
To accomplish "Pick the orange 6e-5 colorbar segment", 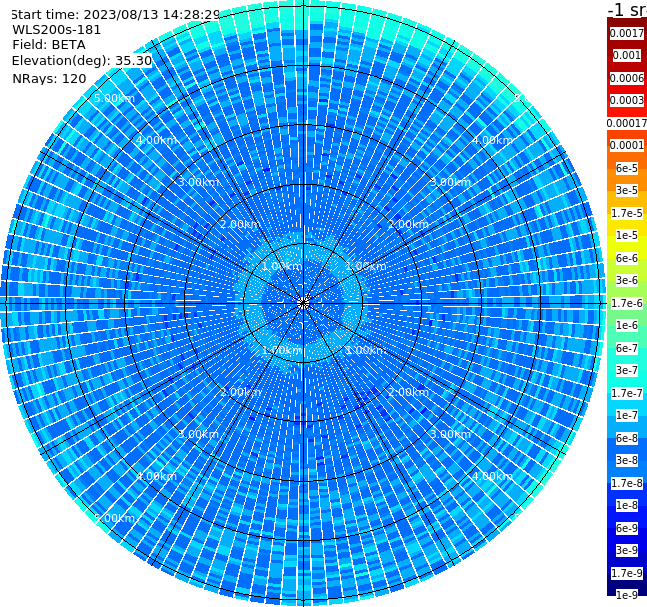I will click(627, 168).
